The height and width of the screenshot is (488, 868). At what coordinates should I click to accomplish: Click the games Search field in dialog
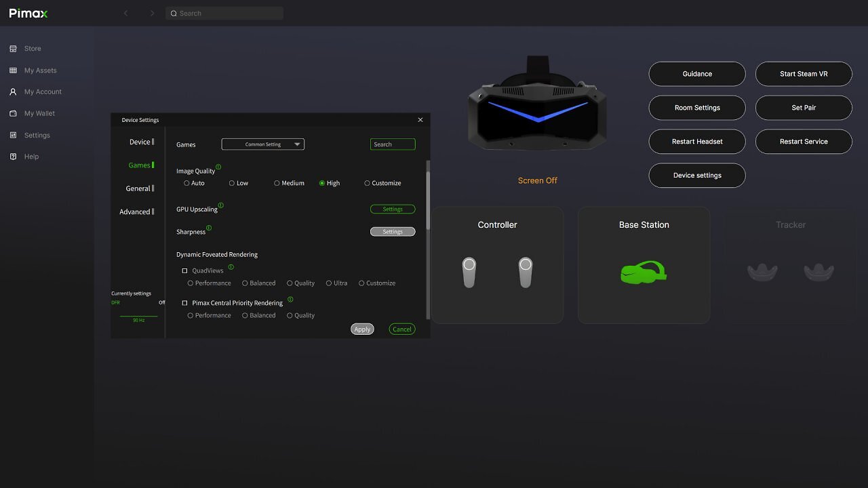coord(393,144)
